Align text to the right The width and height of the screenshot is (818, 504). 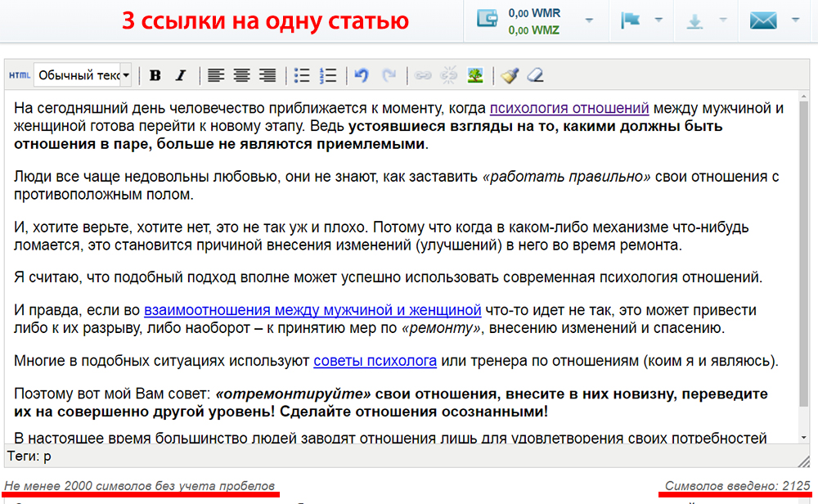pyautogui.click(x=267, y=76)
